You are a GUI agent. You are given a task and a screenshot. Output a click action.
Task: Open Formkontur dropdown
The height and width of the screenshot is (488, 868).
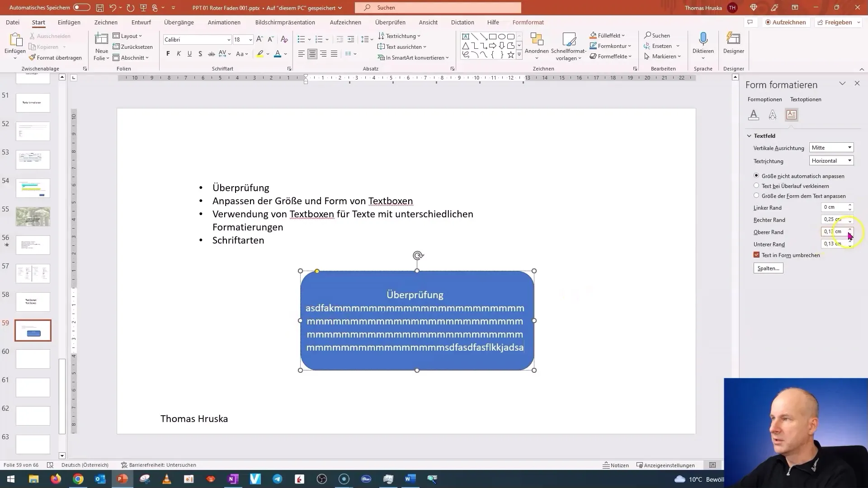pos(610,46)
